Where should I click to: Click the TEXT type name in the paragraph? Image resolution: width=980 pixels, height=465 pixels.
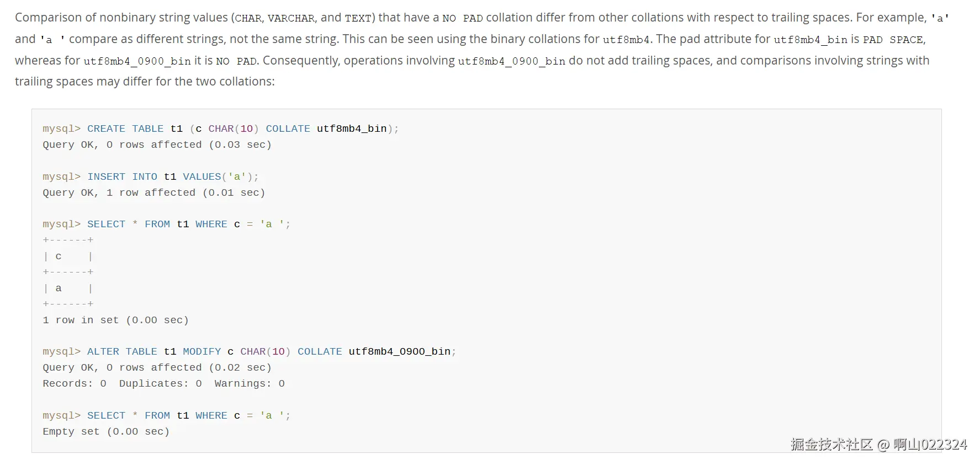358,18
